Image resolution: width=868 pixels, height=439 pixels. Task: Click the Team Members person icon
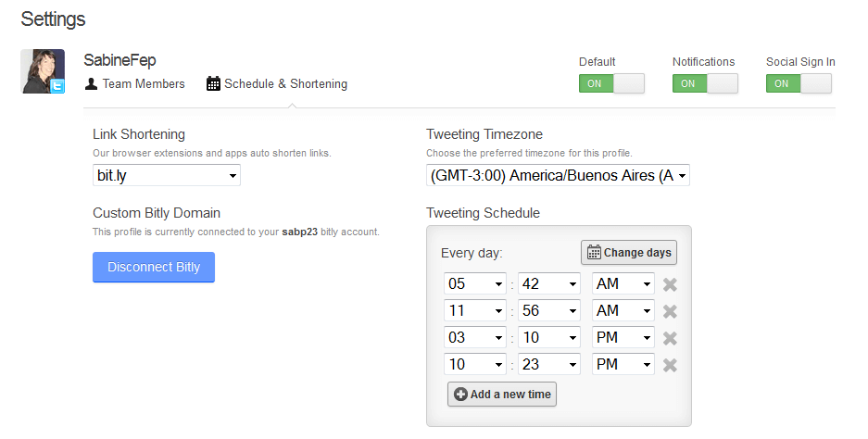92,83
